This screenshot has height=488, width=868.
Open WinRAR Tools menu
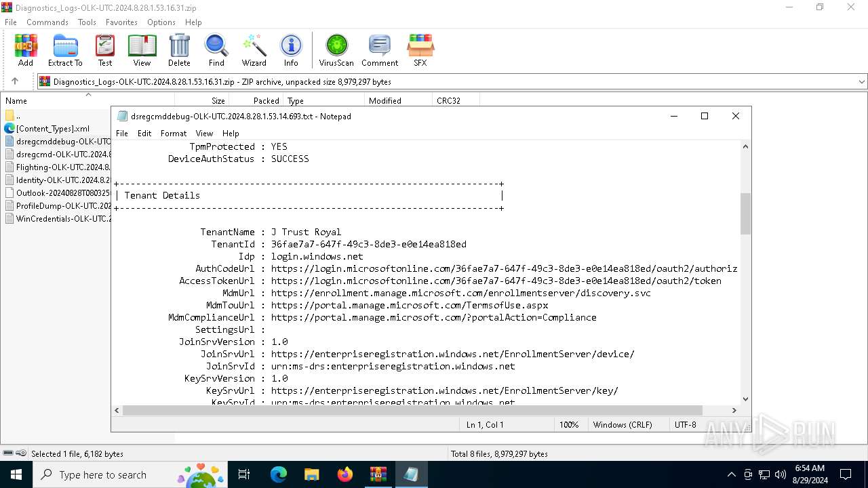click(87, 22)
